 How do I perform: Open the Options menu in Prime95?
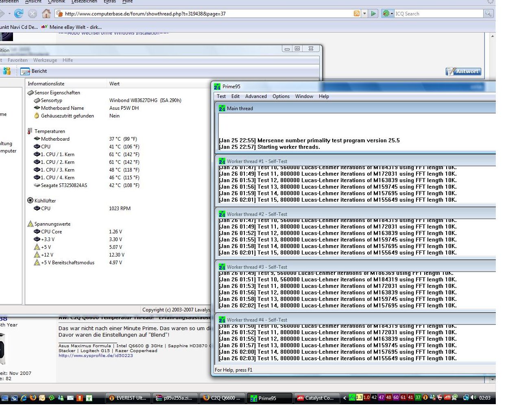(281, 96)
